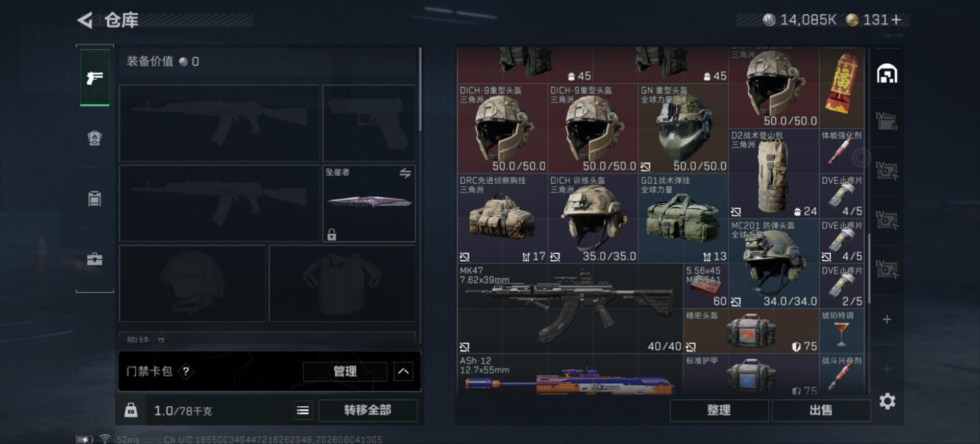Tap the 52ms latency indicator
This screenshot has width=980, height=444.
128,439
